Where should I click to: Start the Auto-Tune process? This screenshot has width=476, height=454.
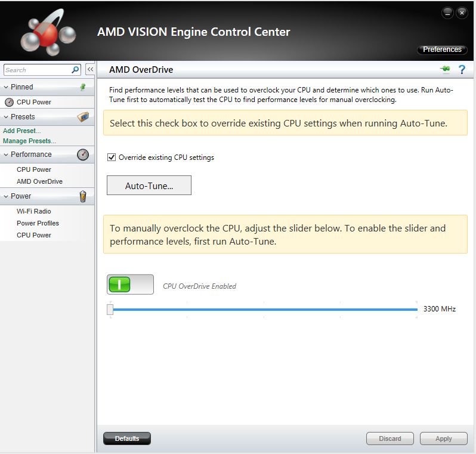coord(149,186)
